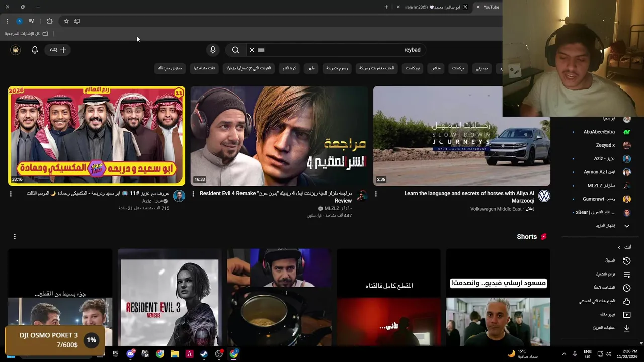Open MLZLZ channel avatar under video
Screen dimensions: 644x362
[362, 196]
